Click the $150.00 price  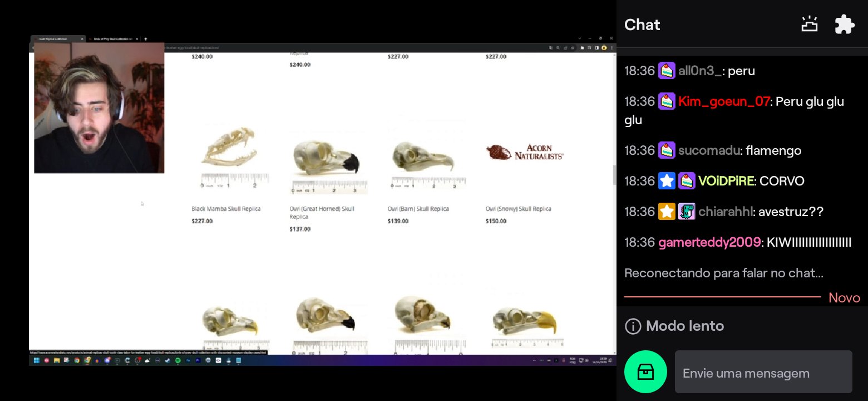point(496,221)
